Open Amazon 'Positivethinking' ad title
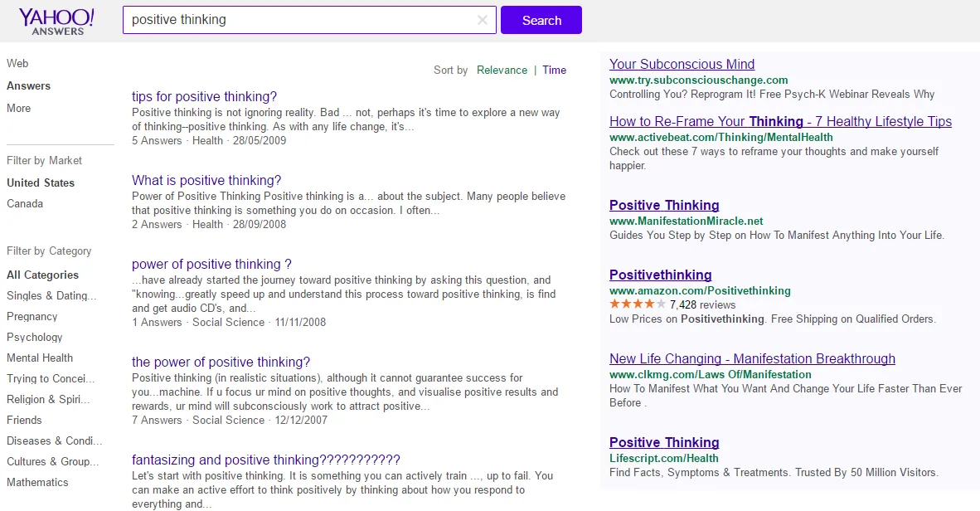The width and height of the screenshot is (980, 511). pos(661,275)
